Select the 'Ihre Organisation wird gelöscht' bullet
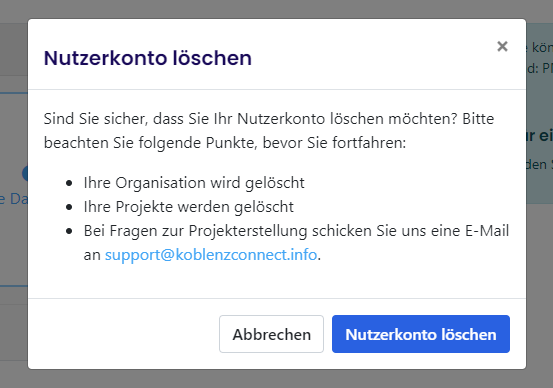The height and width of the screenshot is (388, 553). [x=194, y=183]
